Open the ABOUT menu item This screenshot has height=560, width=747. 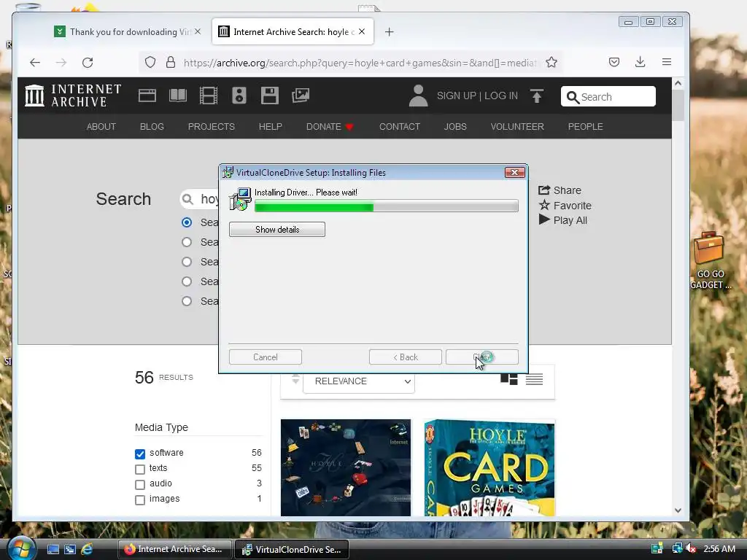click(x=101, y=127)
